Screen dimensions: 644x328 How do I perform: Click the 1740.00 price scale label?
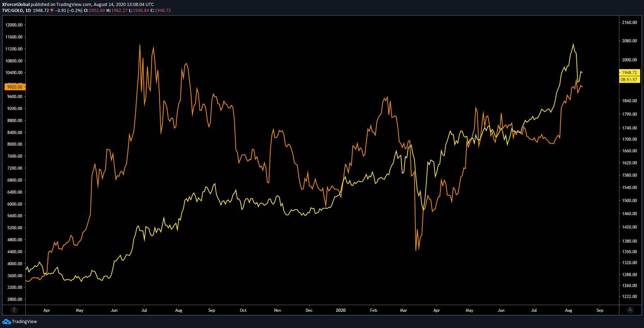(630, 128)
